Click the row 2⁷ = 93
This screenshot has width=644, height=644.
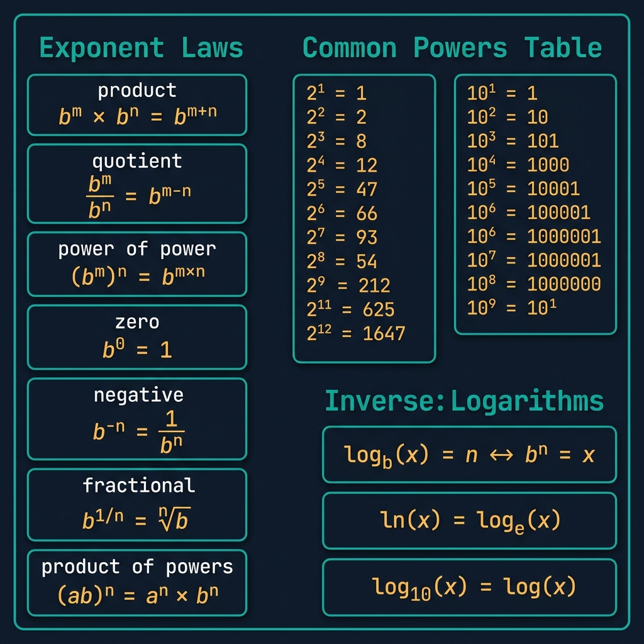pos(341,237)
